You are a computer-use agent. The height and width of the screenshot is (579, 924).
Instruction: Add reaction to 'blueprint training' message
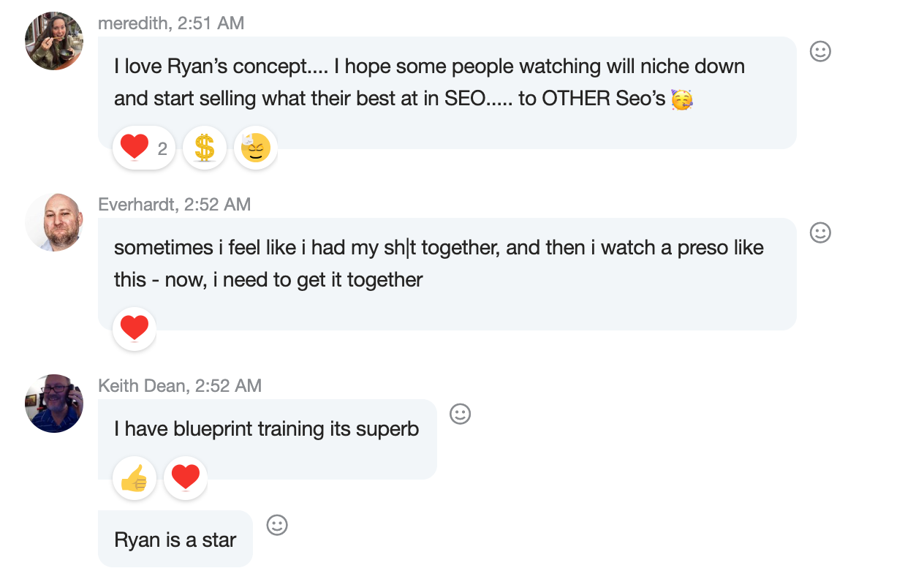pyautogui.click(x=460, y=414)
